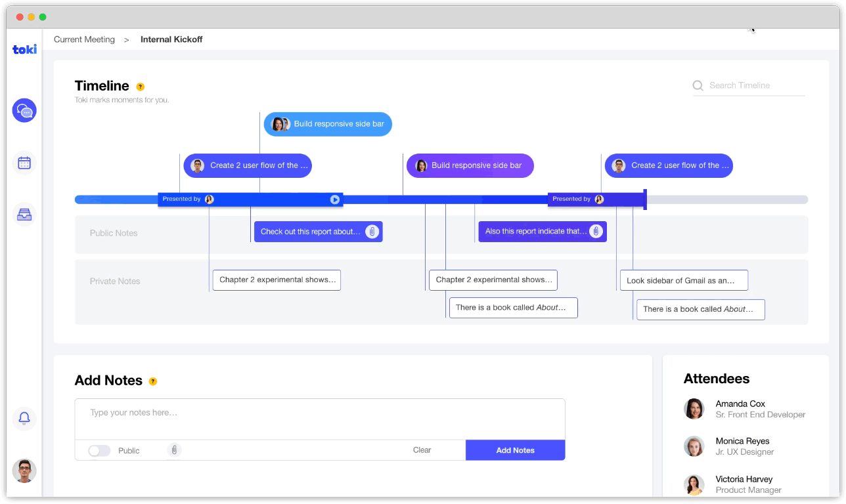
Task: Open the first 'Create 2 user flow' marker
Action: click(x=248, y=165)
